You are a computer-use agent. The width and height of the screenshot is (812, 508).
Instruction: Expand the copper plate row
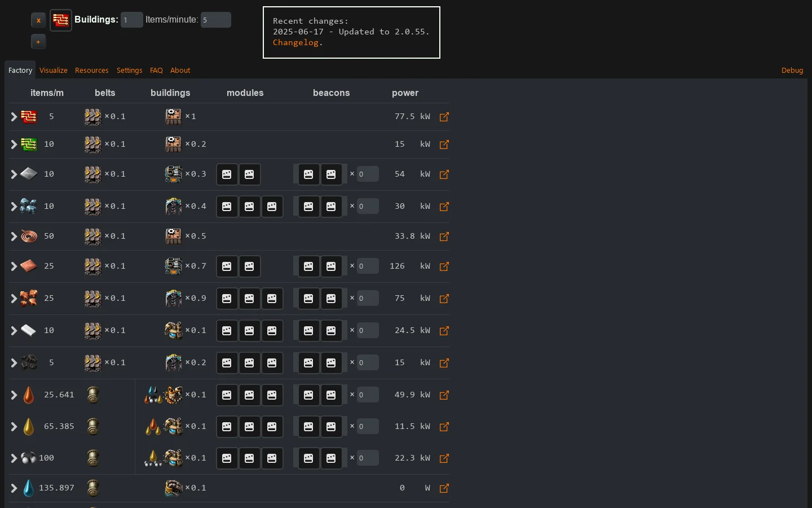14,266
